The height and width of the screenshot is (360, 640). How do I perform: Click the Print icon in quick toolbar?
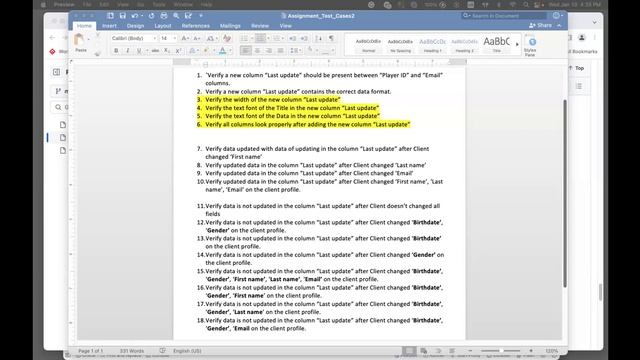[164, 16]
